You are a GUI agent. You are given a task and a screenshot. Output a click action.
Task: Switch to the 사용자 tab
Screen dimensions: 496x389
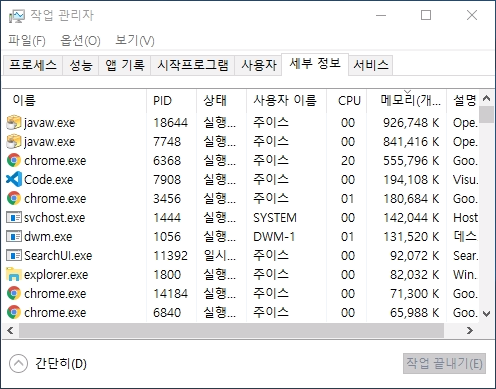pyautogui.click(x=259, y=65)
